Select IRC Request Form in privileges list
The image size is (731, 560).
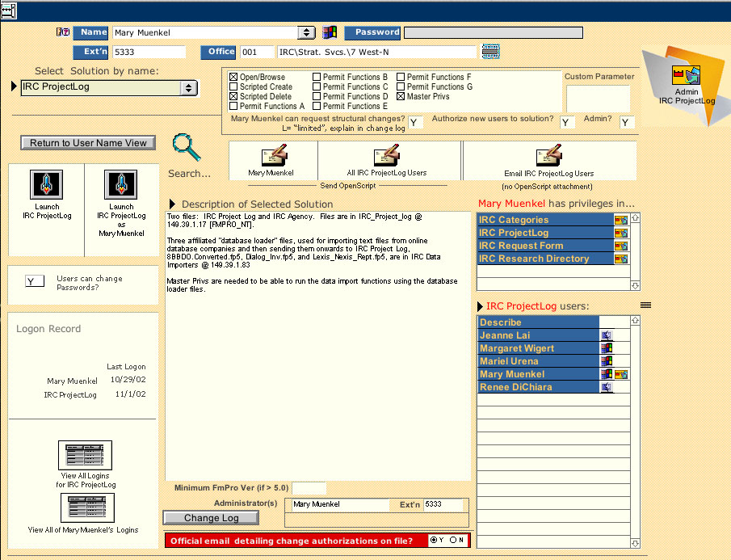521,246
